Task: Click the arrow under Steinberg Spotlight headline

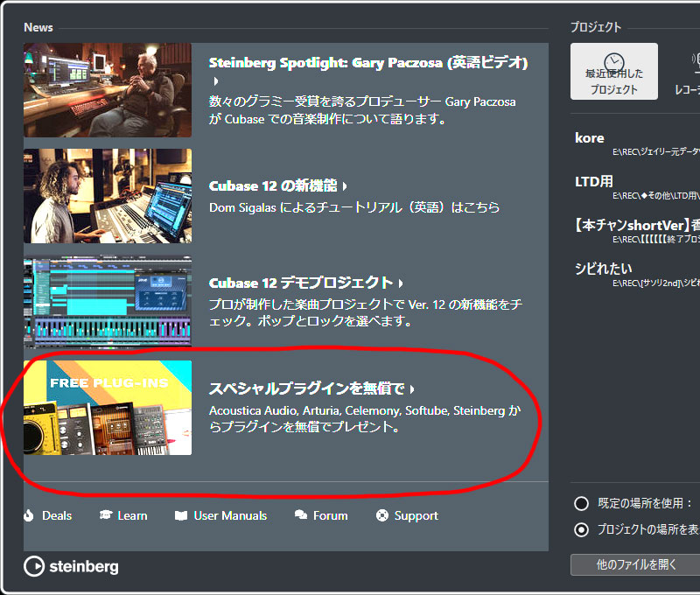Action: [216, 81]
